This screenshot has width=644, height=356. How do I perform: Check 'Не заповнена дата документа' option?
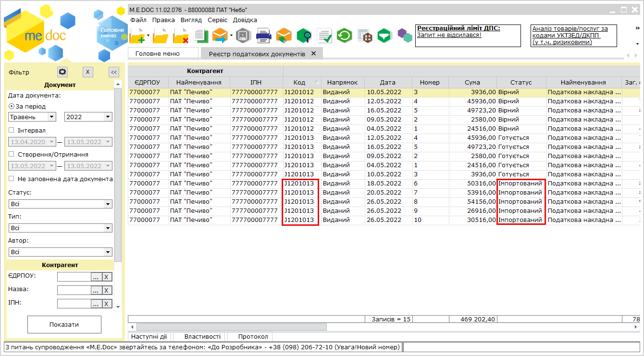(12, 179)
